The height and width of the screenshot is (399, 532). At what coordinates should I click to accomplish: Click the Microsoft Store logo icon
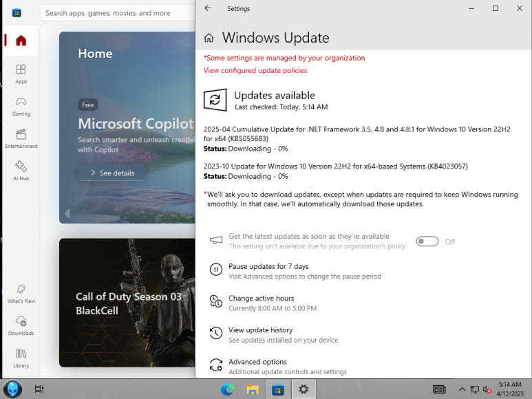(x=17, y=13)
